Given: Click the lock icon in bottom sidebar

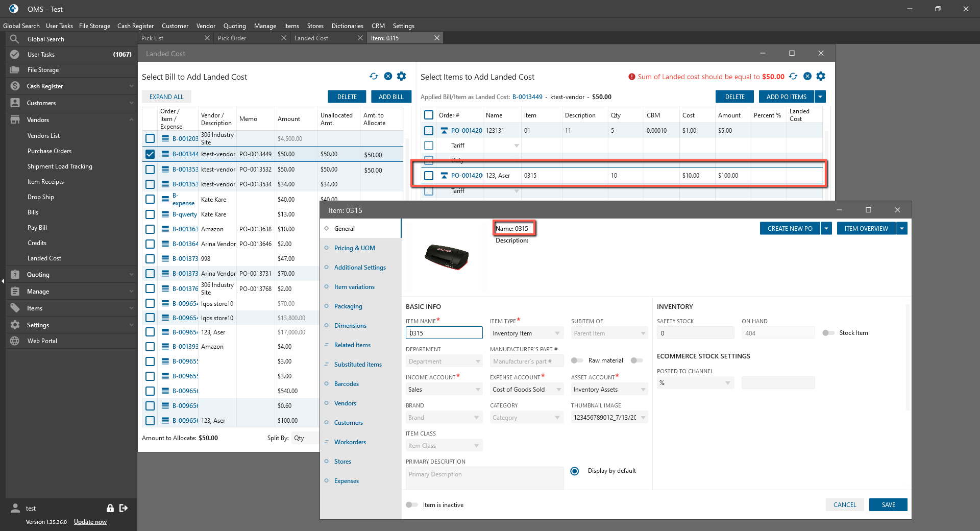Looking at the screenshot, I should tap(110, 508).
